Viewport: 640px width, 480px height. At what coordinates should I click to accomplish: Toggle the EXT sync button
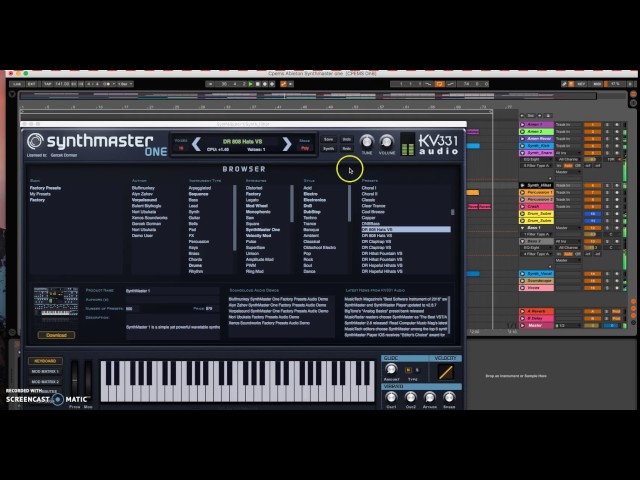tap(31, 84)
